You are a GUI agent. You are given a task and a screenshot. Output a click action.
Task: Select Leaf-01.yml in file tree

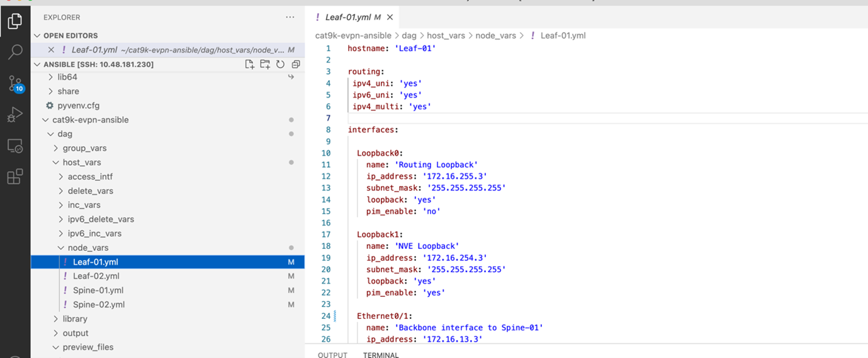pos(167,262)
